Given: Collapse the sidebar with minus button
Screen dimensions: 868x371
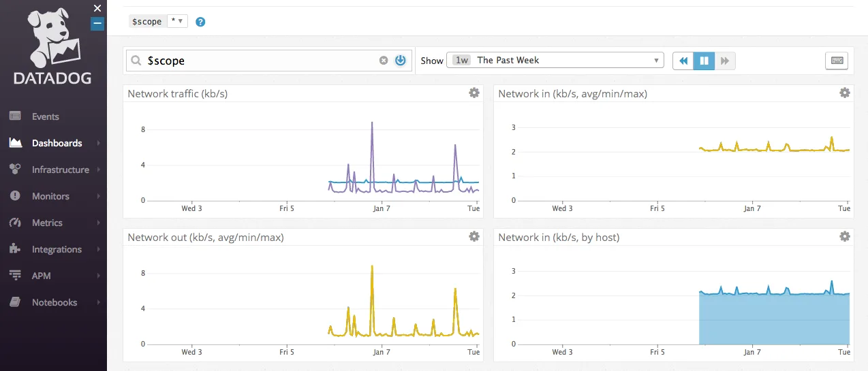Looking at the screenshot, I should pyautogui.click(x=97, y=24).
